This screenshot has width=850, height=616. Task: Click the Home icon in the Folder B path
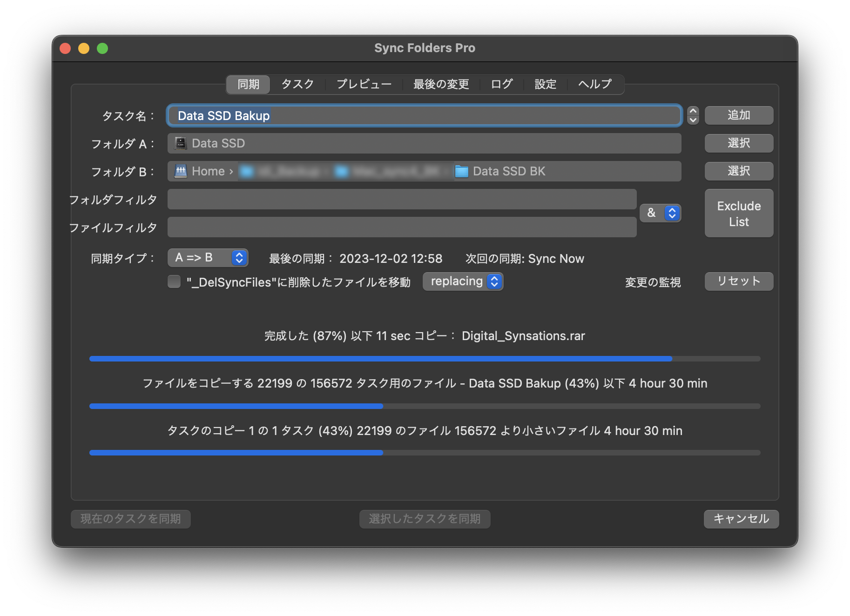(x=180, y=171)
